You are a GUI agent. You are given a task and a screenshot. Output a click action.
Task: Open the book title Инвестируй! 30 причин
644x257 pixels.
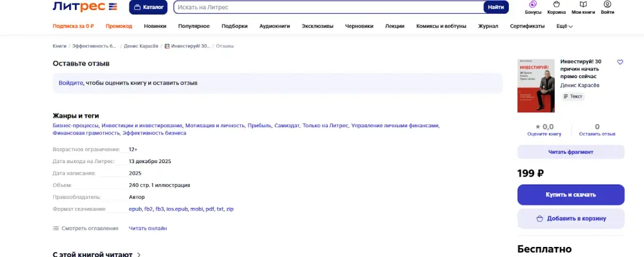(580, 69)
